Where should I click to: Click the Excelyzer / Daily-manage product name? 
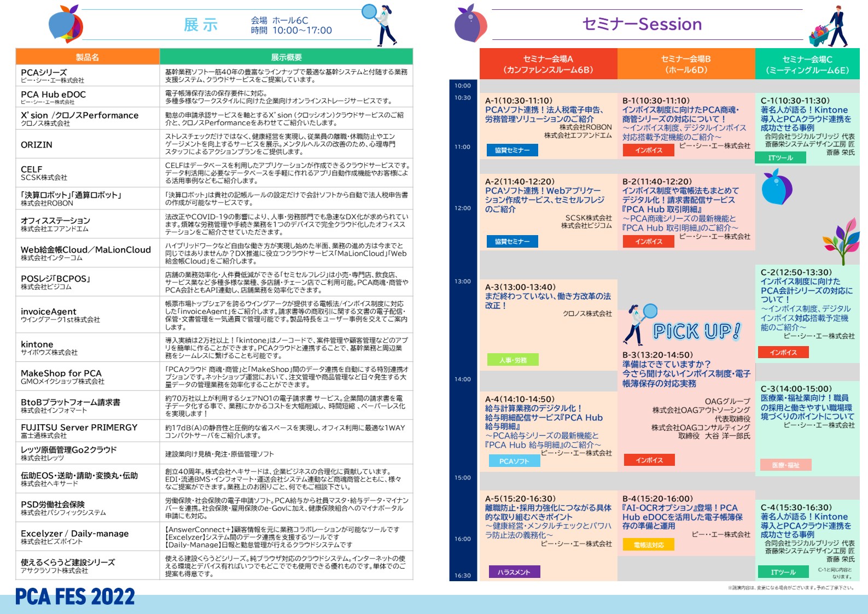pos(75,533)
